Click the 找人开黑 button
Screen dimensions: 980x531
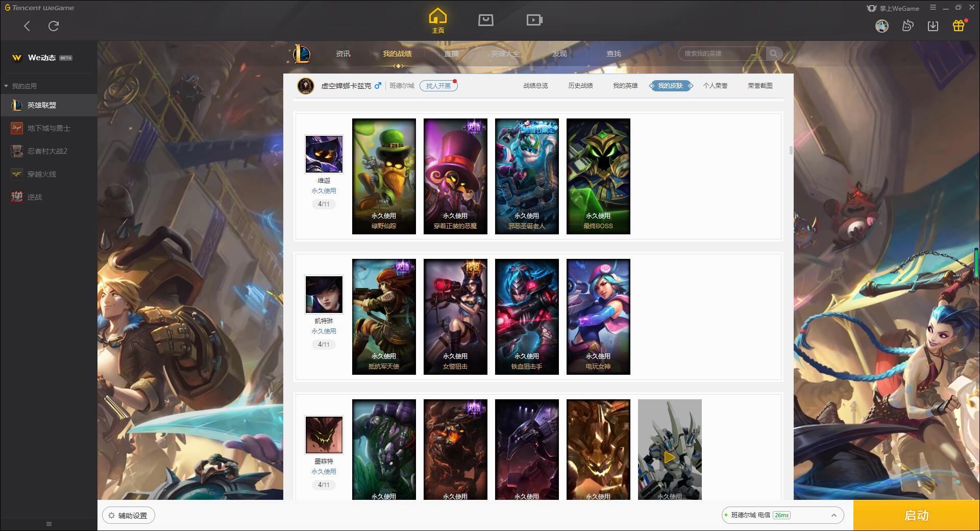click(438, 86)
